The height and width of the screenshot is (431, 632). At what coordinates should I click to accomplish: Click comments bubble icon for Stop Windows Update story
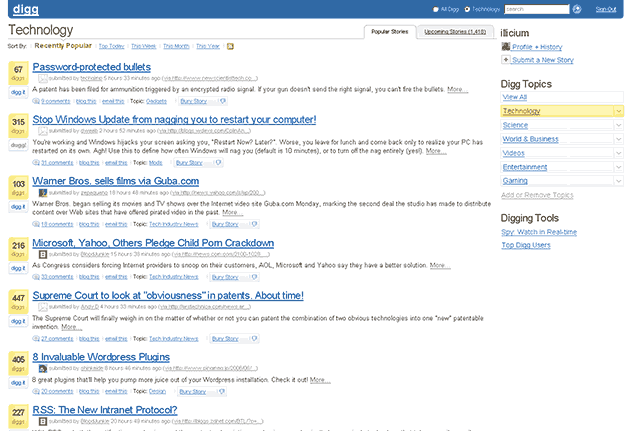tap(36, 163)
